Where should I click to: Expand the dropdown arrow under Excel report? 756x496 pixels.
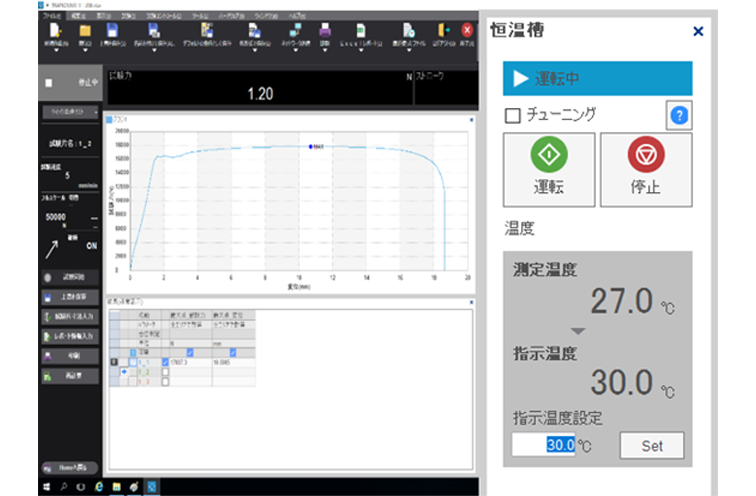pyautogui.click(x=361, y=50)
